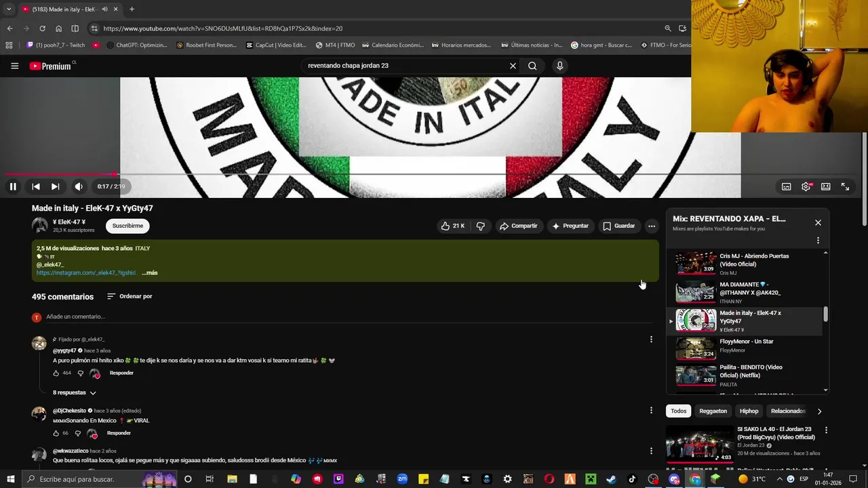Like the video with 21 K

tap(453, 226)
